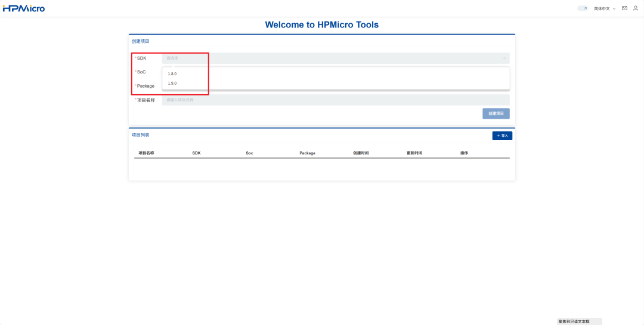Open the mail envelope icon
Viewport: 644px width, 325px height.
coord(624,8)
